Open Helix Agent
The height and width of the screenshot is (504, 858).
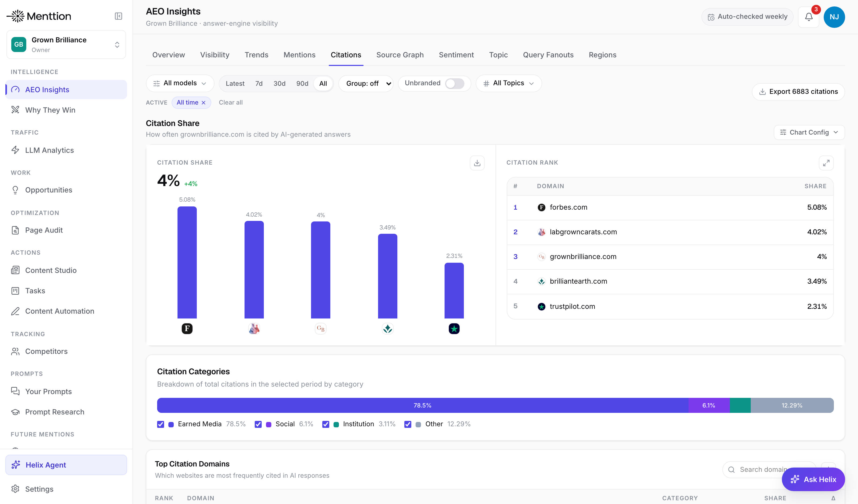(66, 465)
